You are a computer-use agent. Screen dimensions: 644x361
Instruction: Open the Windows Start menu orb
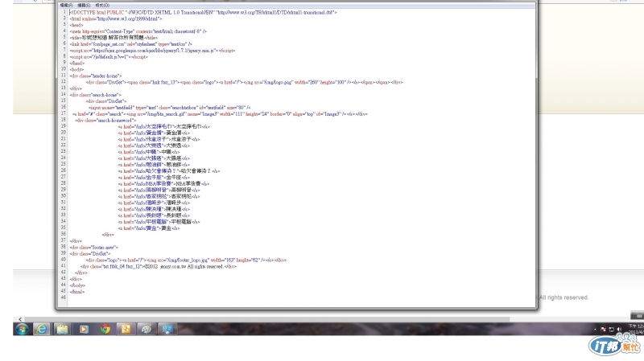pyautogui.click(x=22, y=329)
